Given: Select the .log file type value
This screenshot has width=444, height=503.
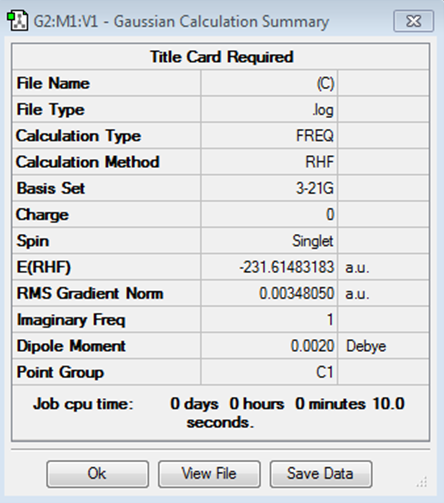Looking at the screenshot, I should click(323, 110).
